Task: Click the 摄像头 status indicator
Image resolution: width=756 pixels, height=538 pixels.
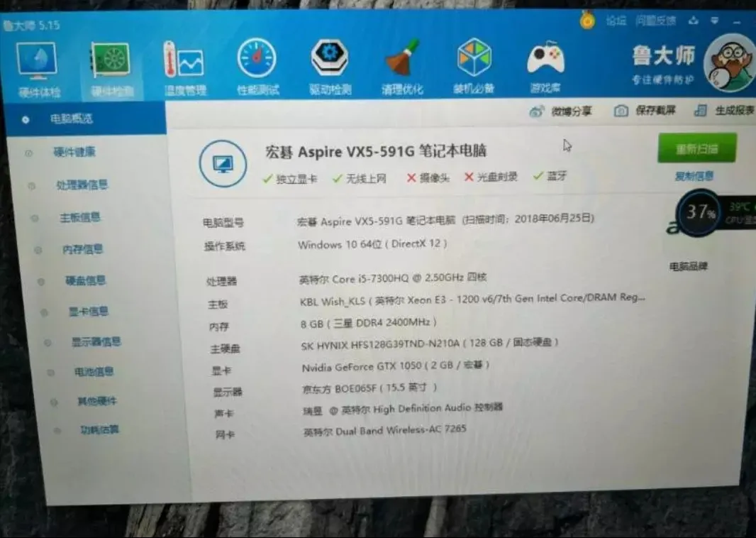Action: [427, 178]
